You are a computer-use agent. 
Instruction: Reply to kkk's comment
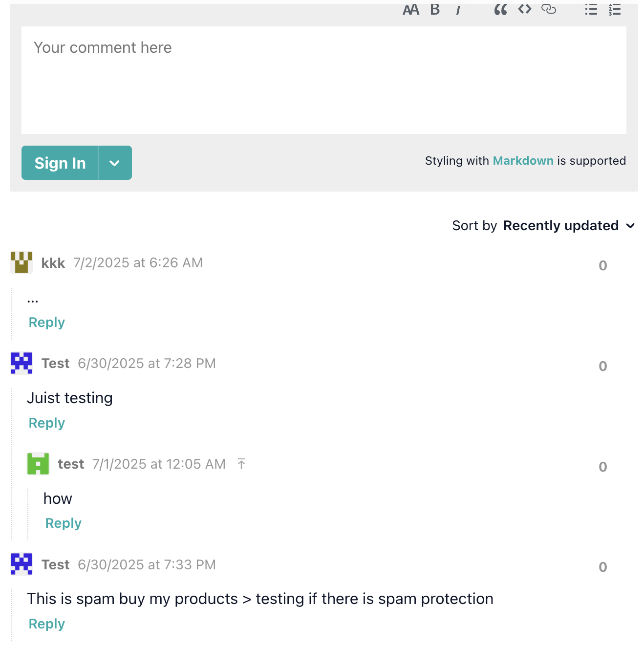pos(47,323)
